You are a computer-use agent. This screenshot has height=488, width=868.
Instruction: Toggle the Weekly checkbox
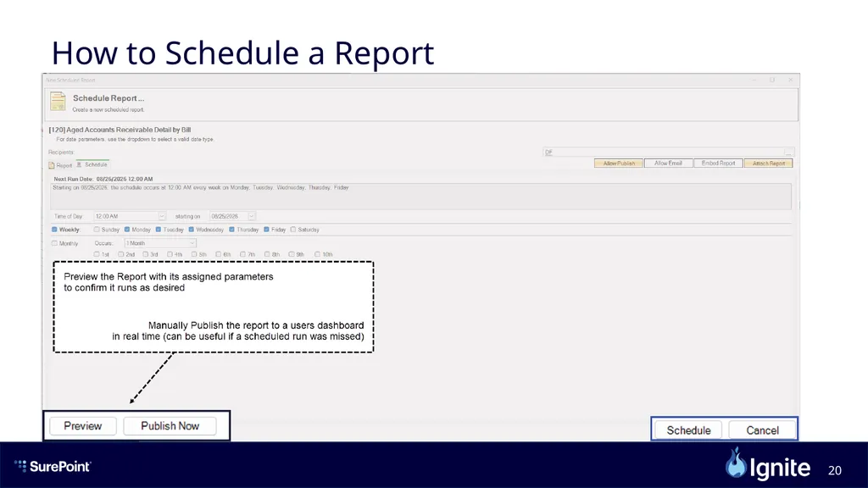point(54,230)
